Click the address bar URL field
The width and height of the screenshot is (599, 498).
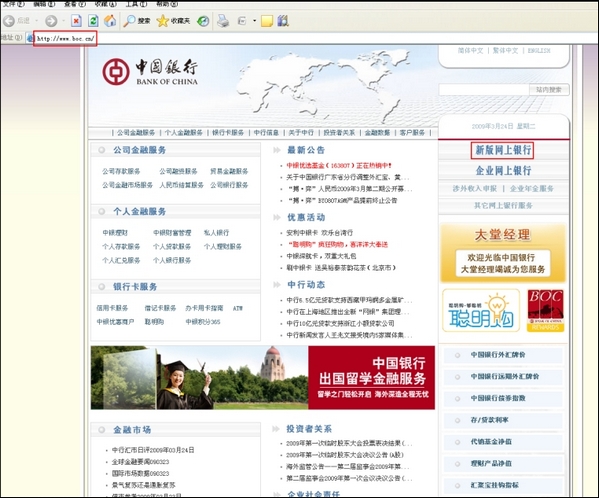pos(313,38)
